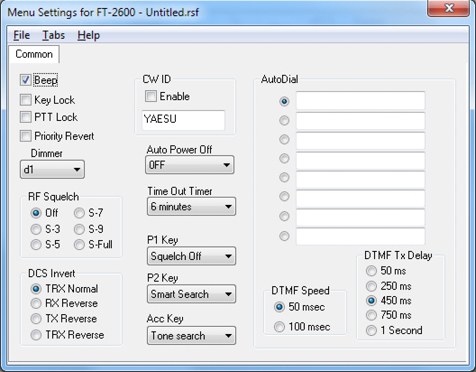The height and width of the screenshot is (372, 476).
Task: Select the fourth AutoDial radio button
Action: pyautogui.click(x=284, y=158)
